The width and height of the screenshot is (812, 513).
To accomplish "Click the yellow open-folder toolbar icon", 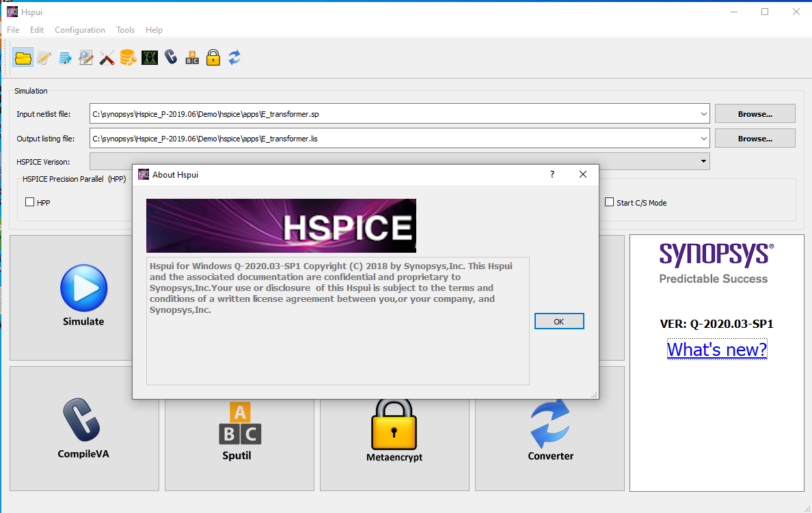I will click(23, 57).
